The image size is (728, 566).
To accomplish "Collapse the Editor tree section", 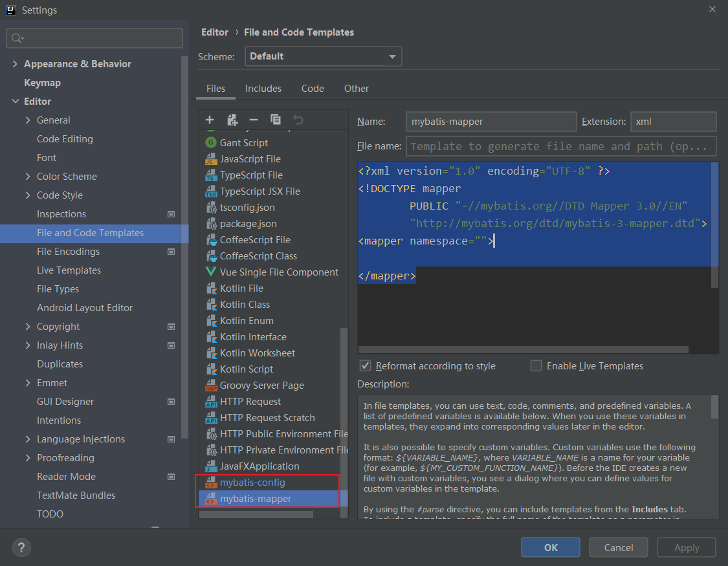I will (x=16, y=101).
